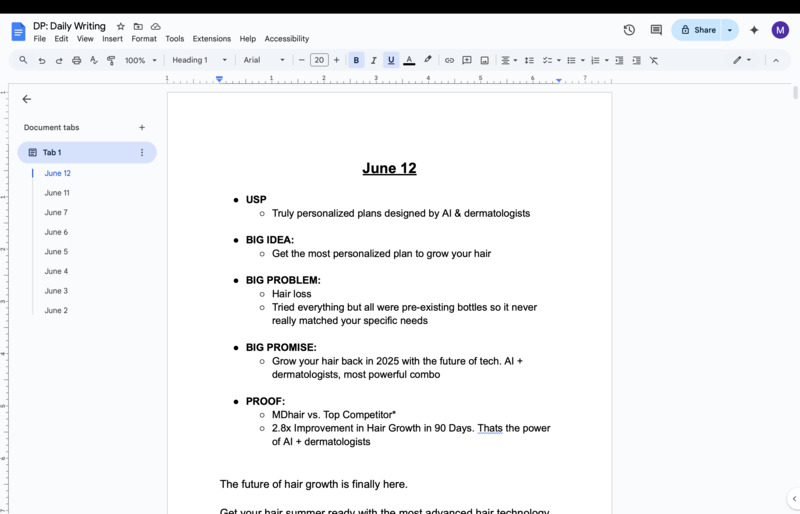Redo last action
This screenshot has width=800, height=514.
pyautogui.click(x=59, y=60)
